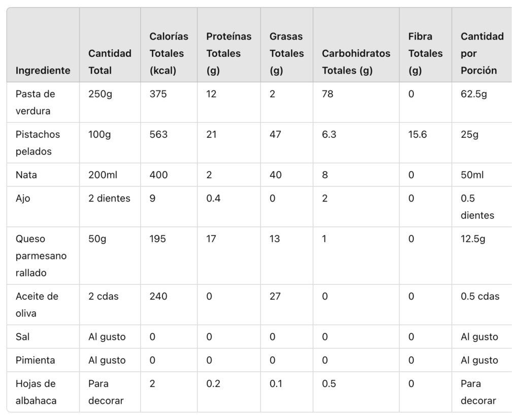Select the Nata ingredient cell
The height and width of the screenshot is (420, 520).
[x=26, y=175]
